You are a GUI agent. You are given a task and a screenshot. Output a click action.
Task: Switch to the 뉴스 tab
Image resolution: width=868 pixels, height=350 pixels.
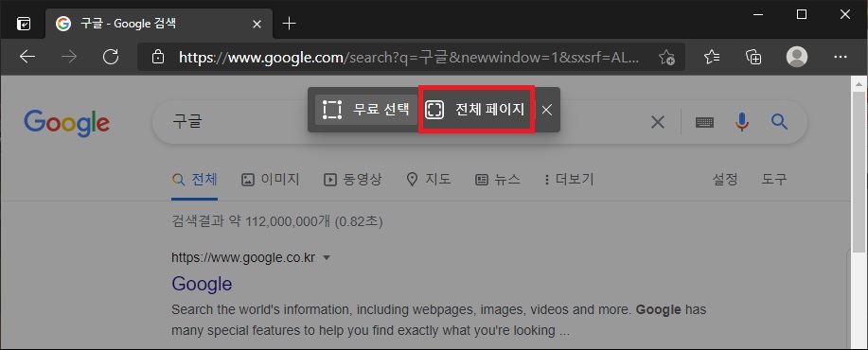(498, 180)
